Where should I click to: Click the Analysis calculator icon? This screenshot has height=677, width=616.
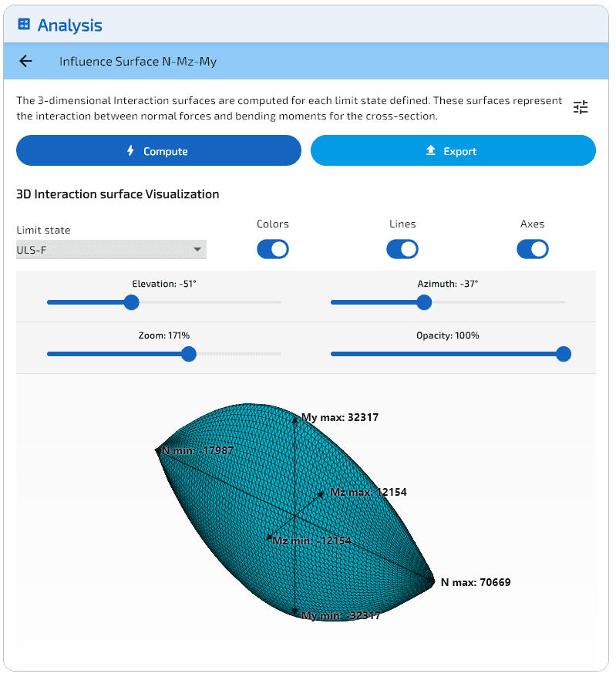coord(24,25)
